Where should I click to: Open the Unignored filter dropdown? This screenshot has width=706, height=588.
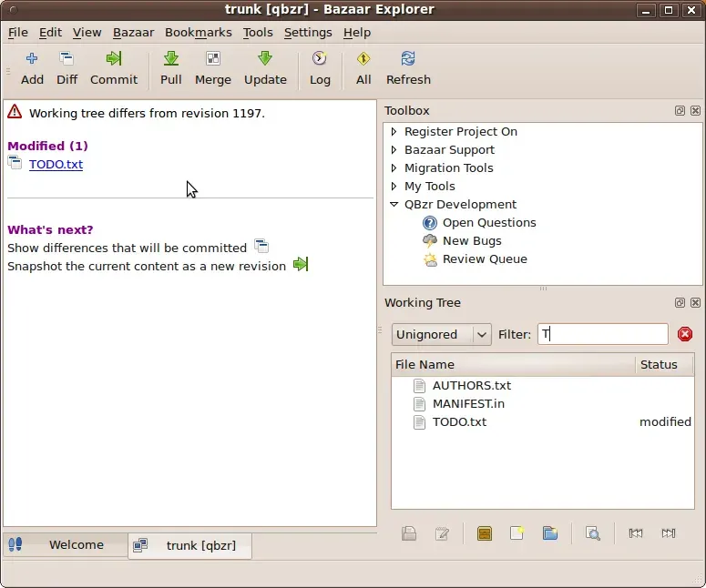441,334
